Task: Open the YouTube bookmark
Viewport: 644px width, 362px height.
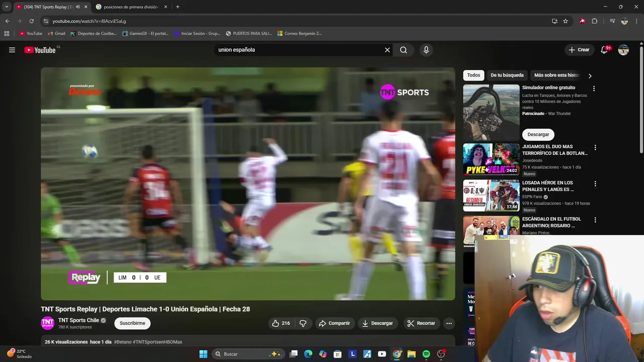Action: [31, 34]
